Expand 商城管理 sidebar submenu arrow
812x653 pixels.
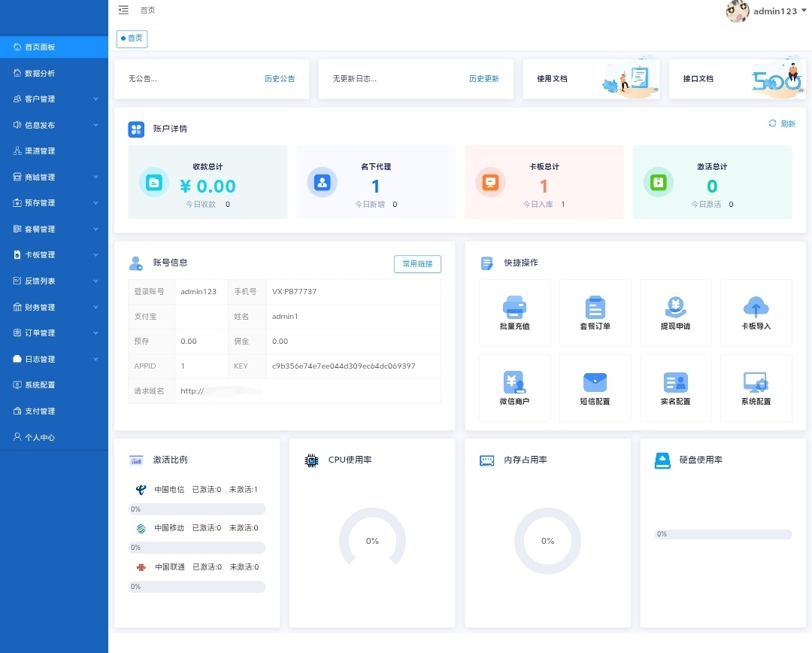tap(95, 177)
